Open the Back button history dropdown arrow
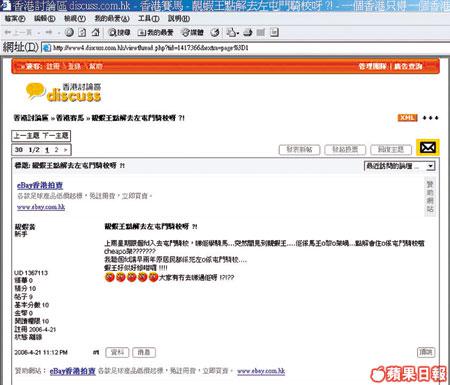Viewport: 450px width, 385px height. pos(39,33)
